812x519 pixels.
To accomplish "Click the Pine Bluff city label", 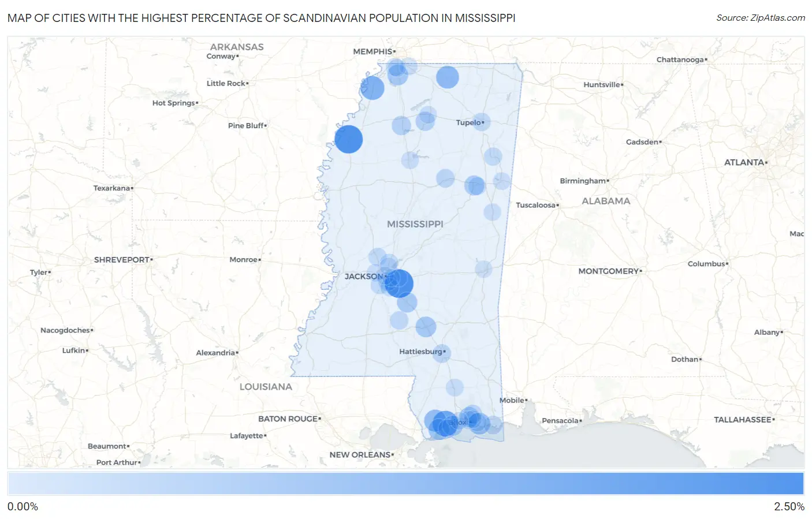I will pyautogui.click(x=246, y=126).
